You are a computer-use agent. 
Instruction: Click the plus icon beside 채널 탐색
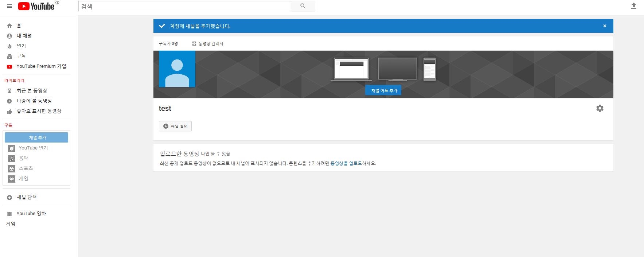(9, 198)
